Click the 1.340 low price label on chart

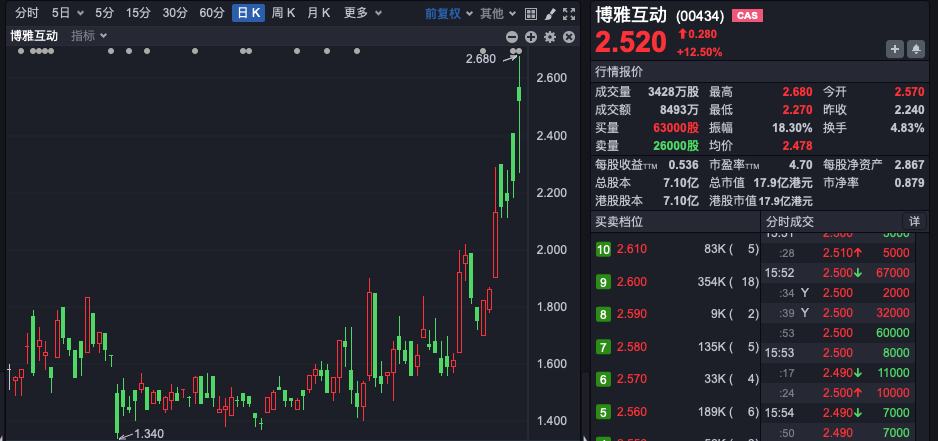click(x=148, y=434)
